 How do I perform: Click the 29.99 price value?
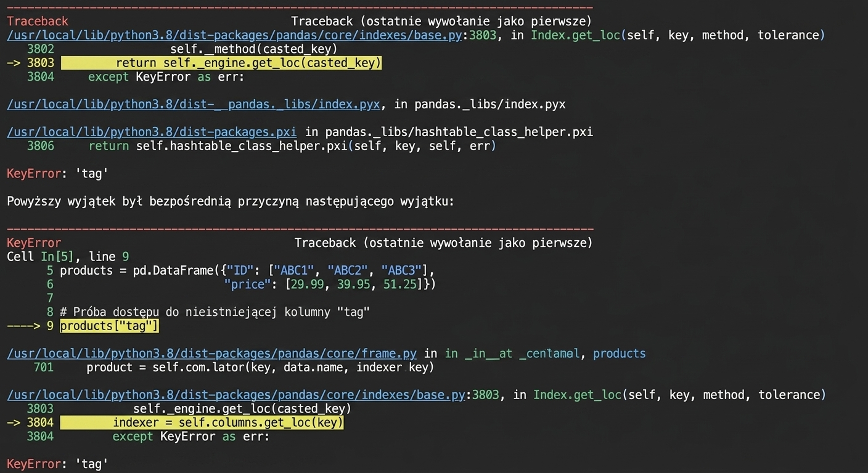[306, 285]
